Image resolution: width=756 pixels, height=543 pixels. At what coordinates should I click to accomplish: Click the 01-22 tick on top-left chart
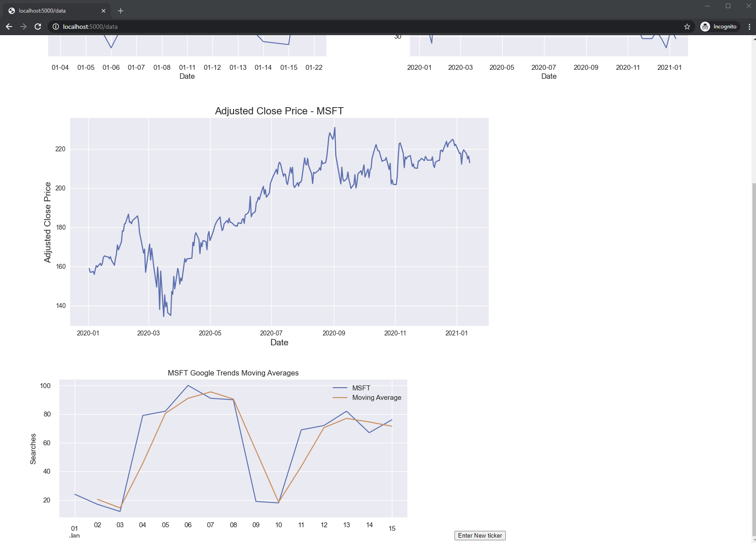[314, 68]
